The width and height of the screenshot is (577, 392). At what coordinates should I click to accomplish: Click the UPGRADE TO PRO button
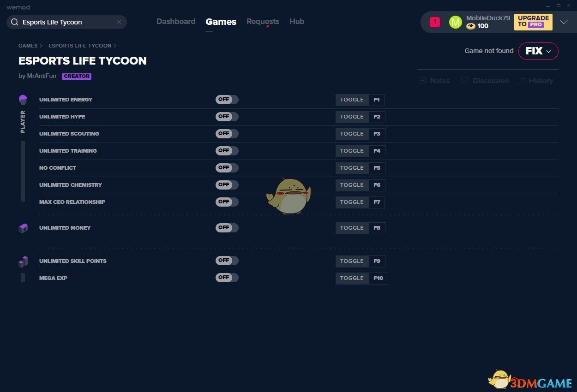pyautogui.click(x=533, y=22)
